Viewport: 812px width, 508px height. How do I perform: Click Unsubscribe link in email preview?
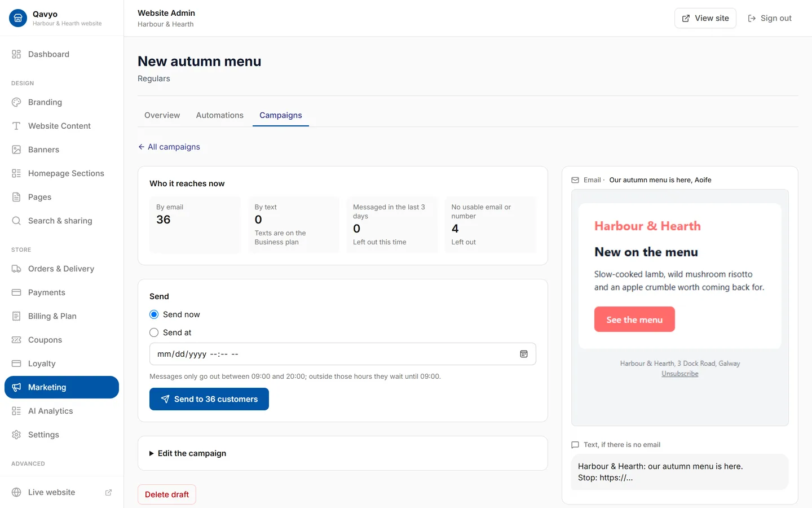tap(680, 374)
